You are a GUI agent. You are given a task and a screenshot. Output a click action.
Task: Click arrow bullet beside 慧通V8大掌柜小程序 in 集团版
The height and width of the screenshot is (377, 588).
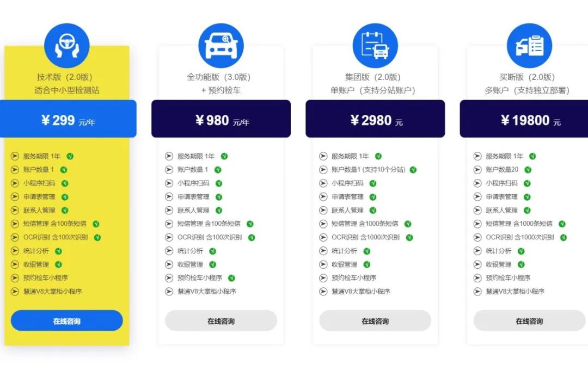tap(323, 292)
